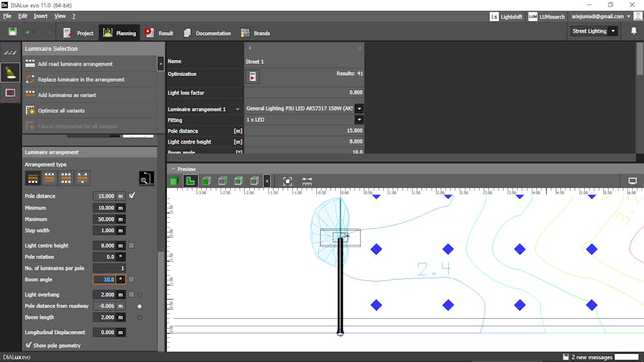Open the Street Lighting mode dropdown
Image resolution: width=644 pixels, height=362 pixels.
point(613,31)
